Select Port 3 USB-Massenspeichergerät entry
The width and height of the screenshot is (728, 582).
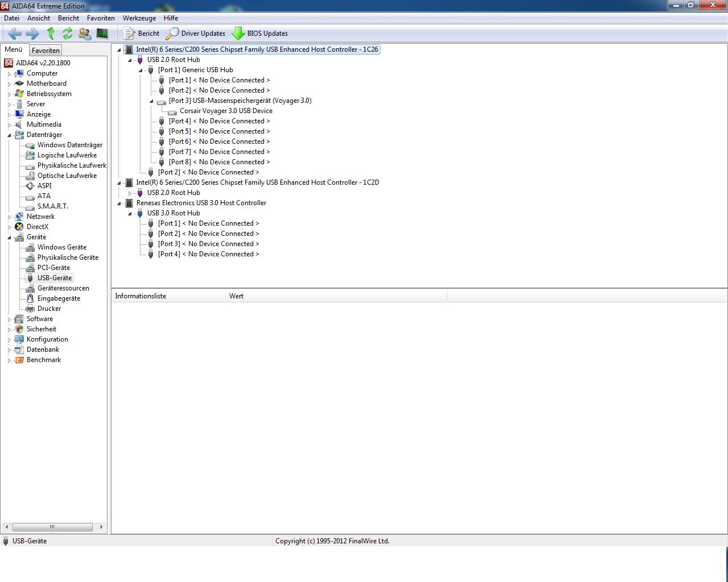point(240,101)
